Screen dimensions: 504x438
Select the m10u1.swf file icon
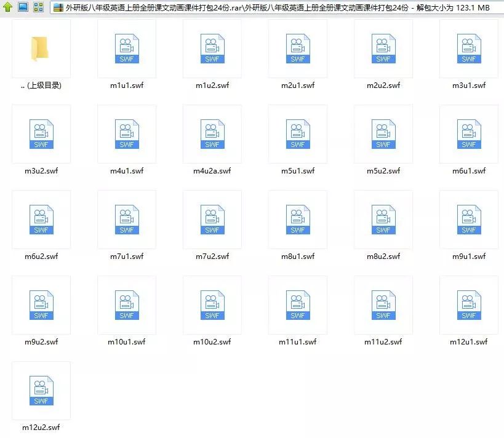coord(127,305)
